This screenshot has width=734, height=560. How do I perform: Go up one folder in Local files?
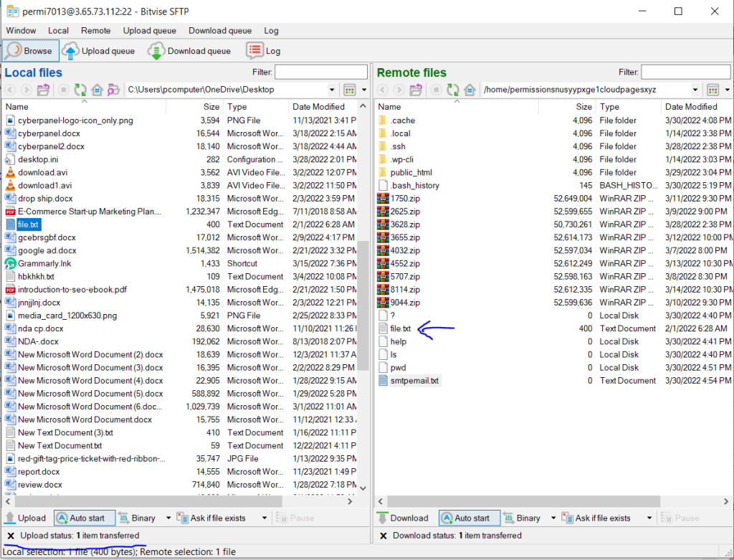pyautogui.click(x=44, y=90)
